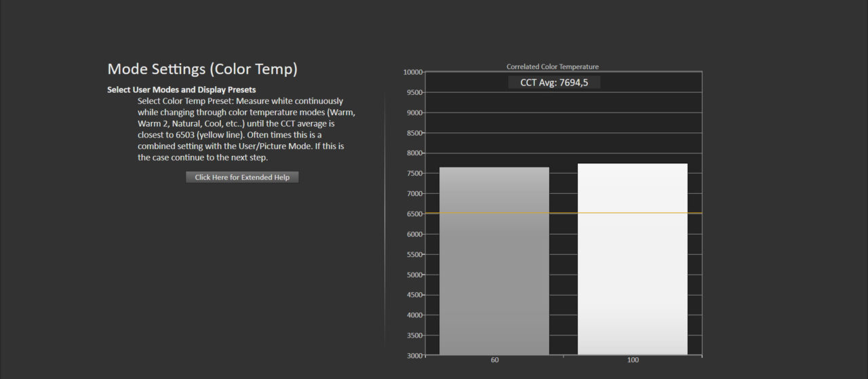This screenshot has height=379, width=868.
Task: Click the 8500 vertical axis label
Action: click(x=414, y=133)
